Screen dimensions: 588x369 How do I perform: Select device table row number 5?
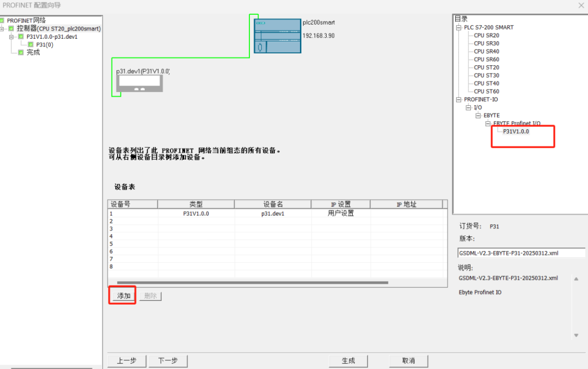(x=111, y=244)
